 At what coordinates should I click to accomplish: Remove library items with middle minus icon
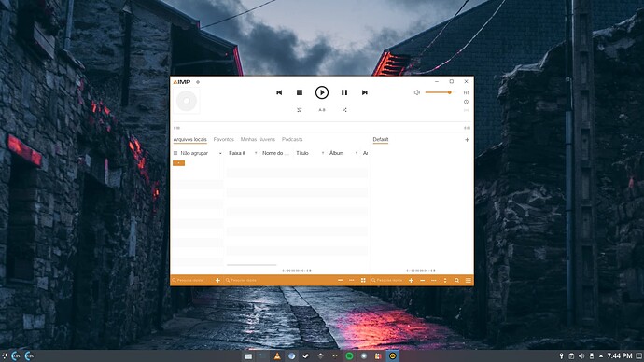pos(340,280)
